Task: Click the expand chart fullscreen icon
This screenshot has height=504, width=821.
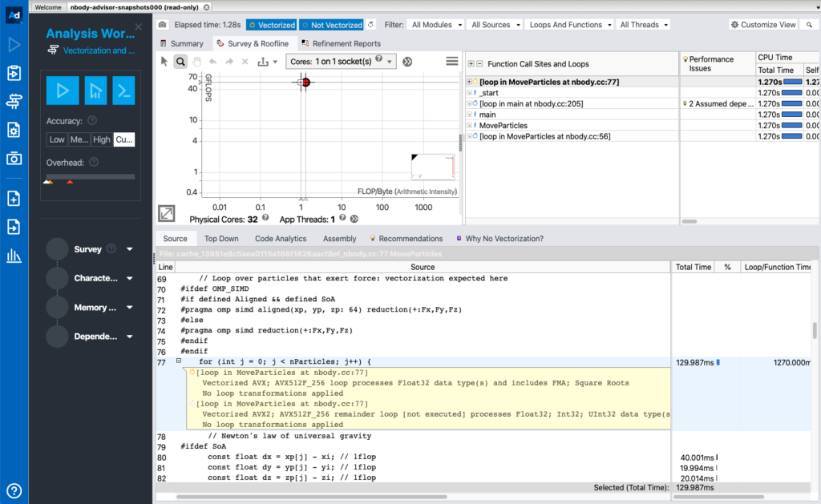Action: 166,213
